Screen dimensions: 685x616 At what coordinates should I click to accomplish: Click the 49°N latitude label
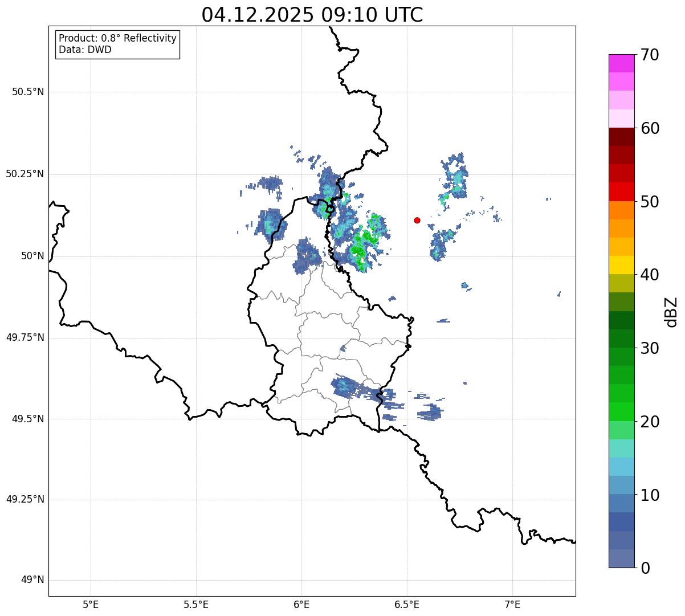pos(32,580)
